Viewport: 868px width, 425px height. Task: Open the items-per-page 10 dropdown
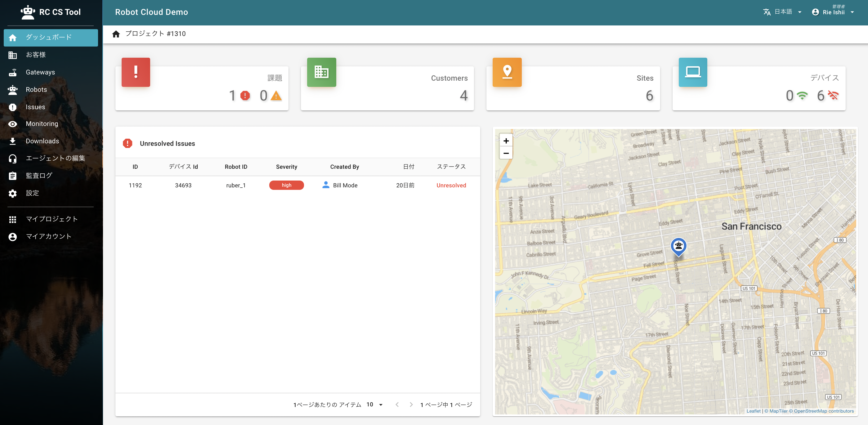coord(375,405)
